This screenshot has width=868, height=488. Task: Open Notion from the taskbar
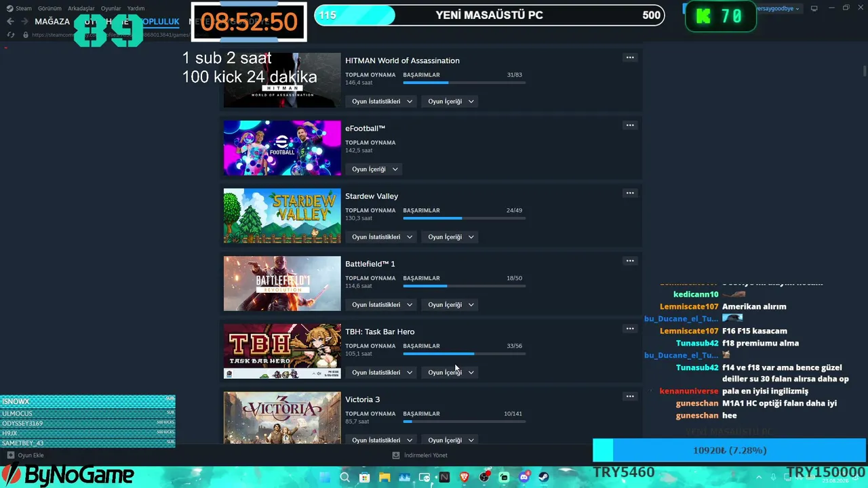444,477
